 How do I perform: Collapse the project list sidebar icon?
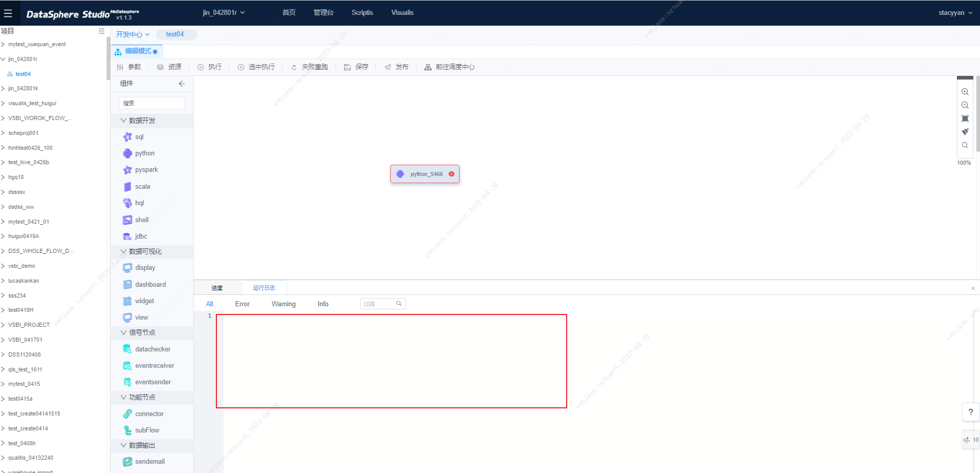click(x=102, y=31)
